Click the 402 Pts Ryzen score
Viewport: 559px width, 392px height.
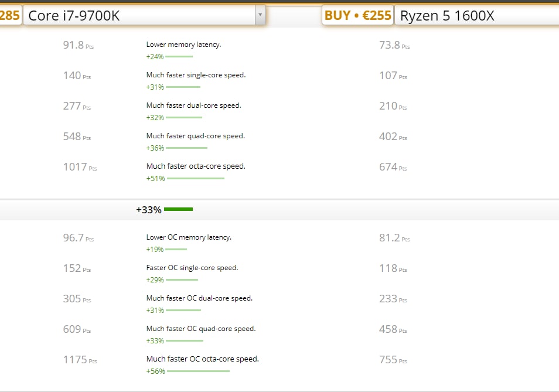pyautogui.click(x=393, y=137)
